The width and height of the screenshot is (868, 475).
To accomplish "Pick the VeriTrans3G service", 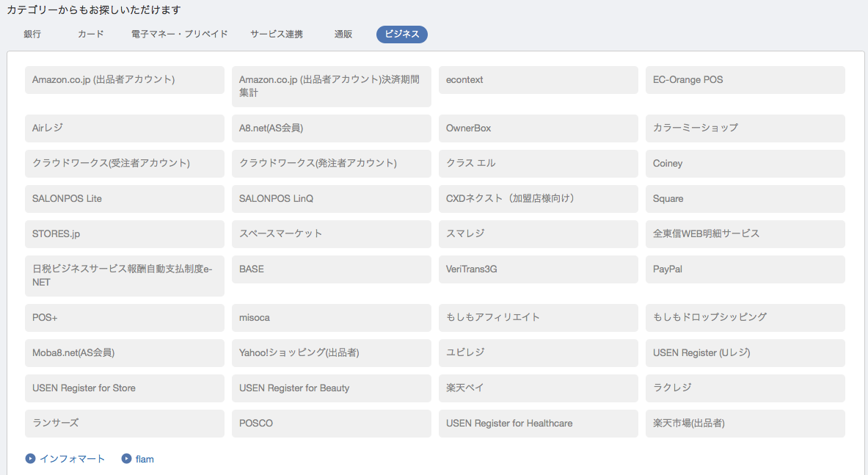I will [539, 269].
